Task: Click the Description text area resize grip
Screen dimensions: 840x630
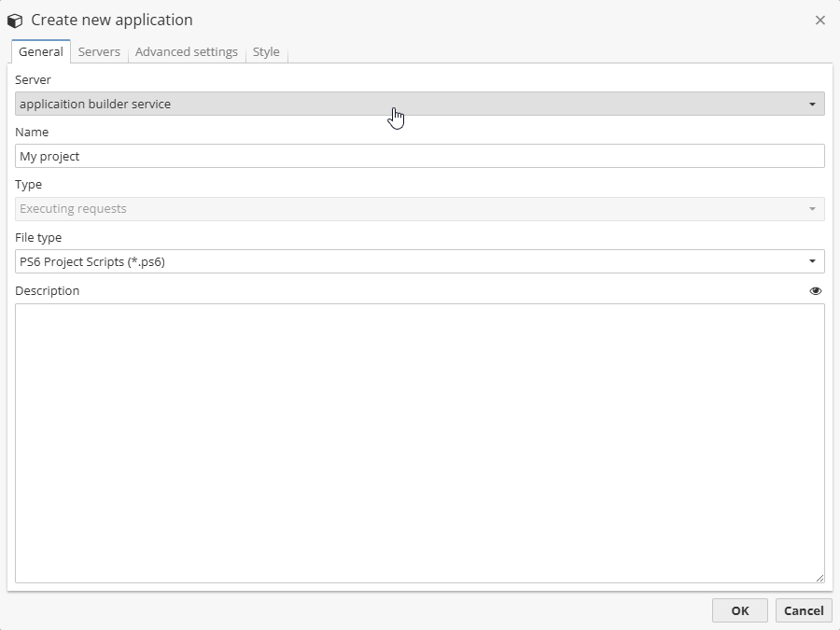Action: tap(819, 578)
